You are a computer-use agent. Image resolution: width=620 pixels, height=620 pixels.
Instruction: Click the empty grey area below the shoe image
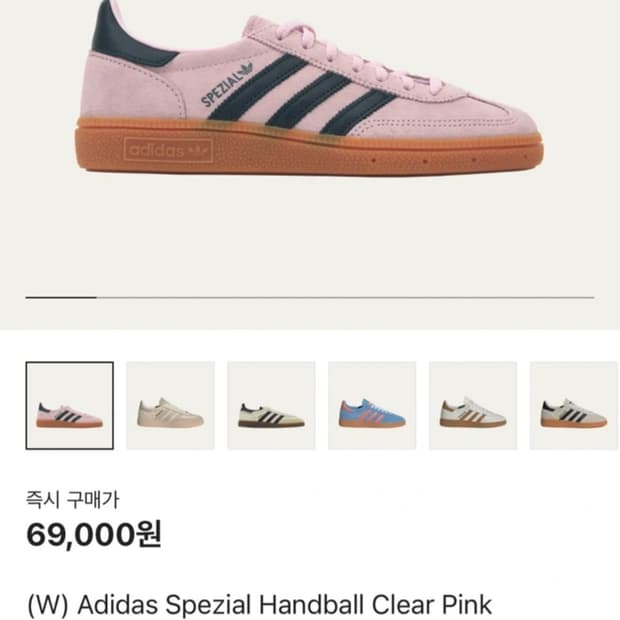tap(309, 233)
